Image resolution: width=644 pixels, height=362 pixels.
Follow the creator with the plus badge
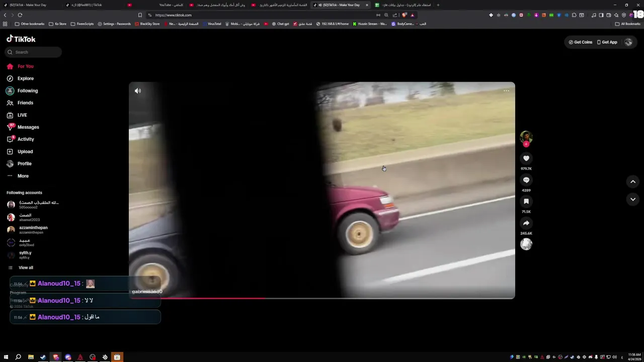tap(526, 144)
